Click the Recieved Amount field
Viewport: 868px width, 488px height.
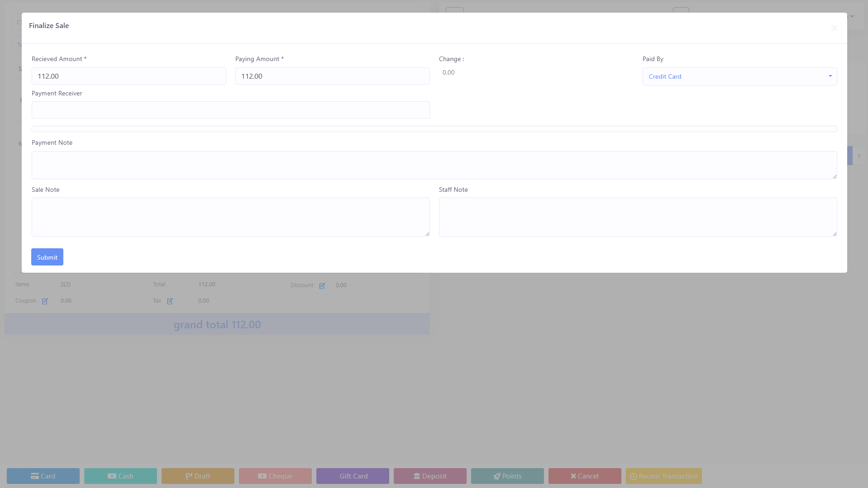tap(129, 76)
